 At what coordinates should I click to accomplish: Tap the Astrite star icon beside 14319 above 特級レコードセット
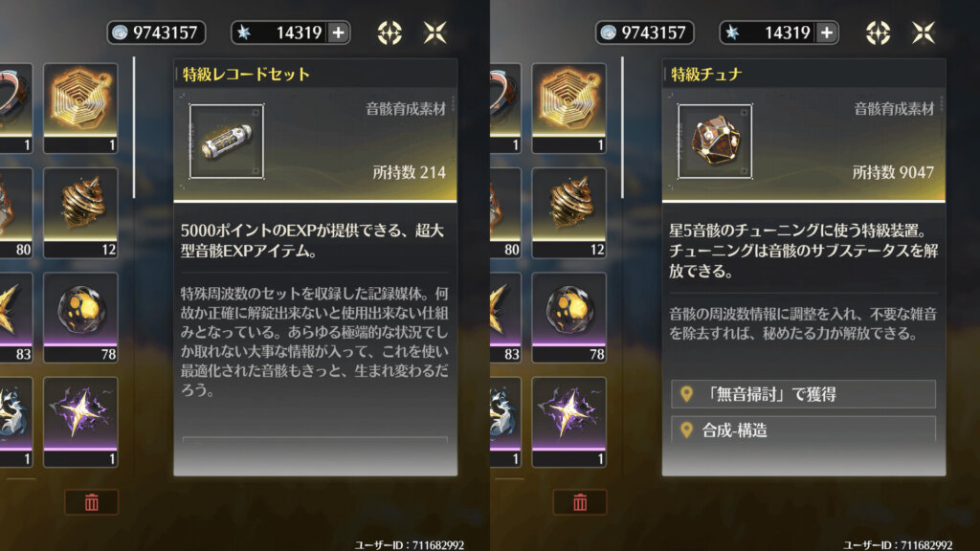click(x=244, y=33)
